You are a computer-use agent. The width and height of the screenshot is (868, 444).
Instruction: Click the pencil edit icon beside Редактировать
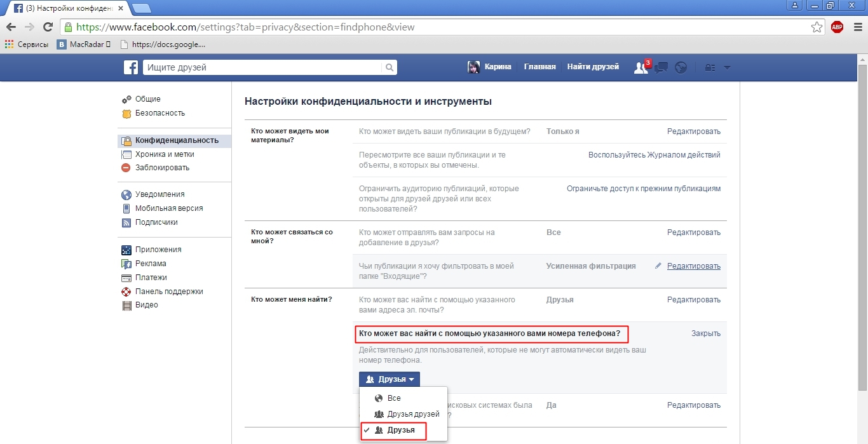coord(658,266)
